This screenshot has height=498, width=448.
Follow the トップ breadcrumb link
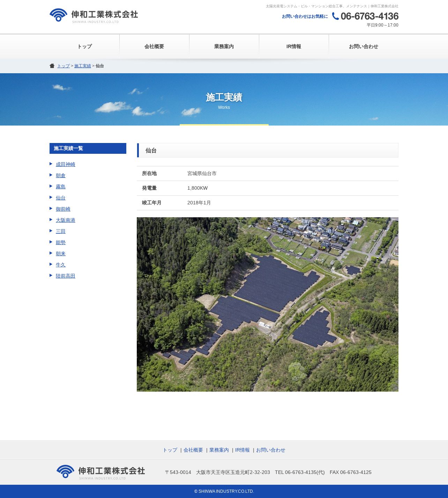64,66
